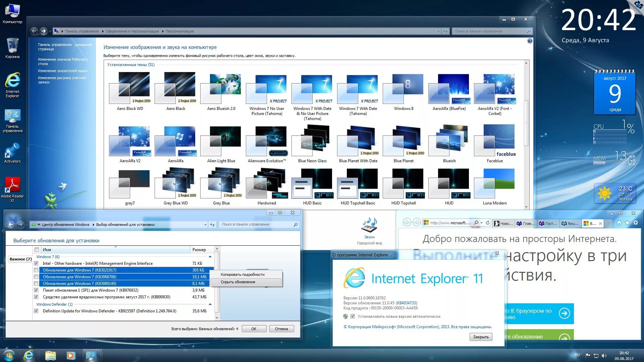Click the Важное (7) category tab
The height and width of the screenshot is (362, 644).
click(20, 259)
